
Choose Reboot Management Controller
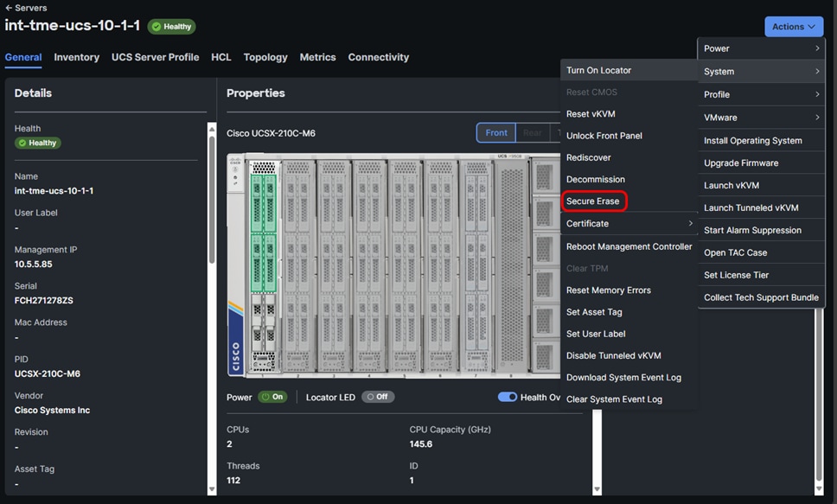point(629,246)
